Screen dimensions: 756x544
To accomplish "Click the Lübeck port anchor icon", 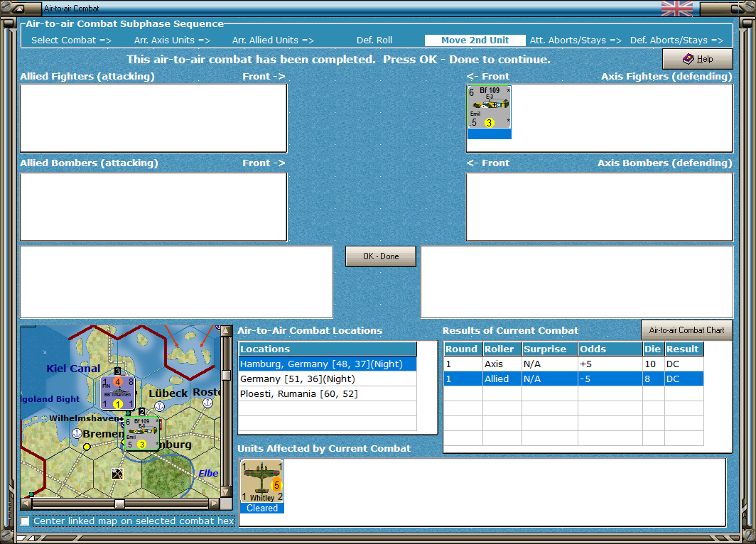I will pyautogui.click(x=160, y=406).
